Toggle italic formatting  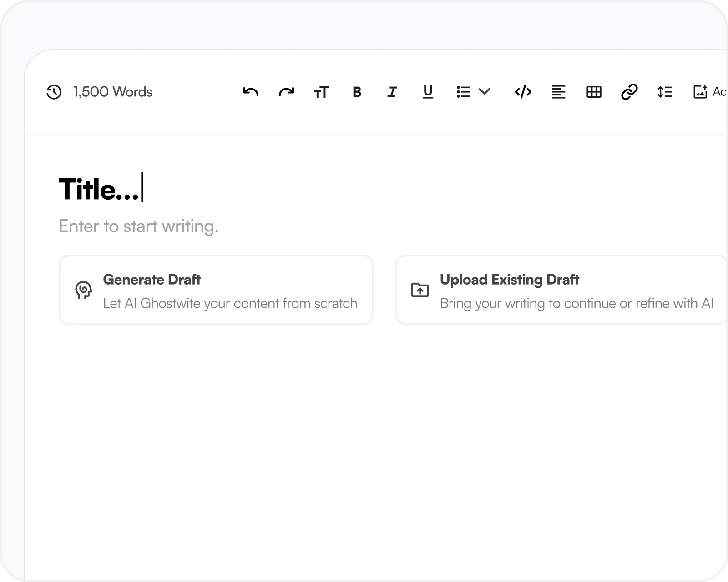(x=392, y=92)
